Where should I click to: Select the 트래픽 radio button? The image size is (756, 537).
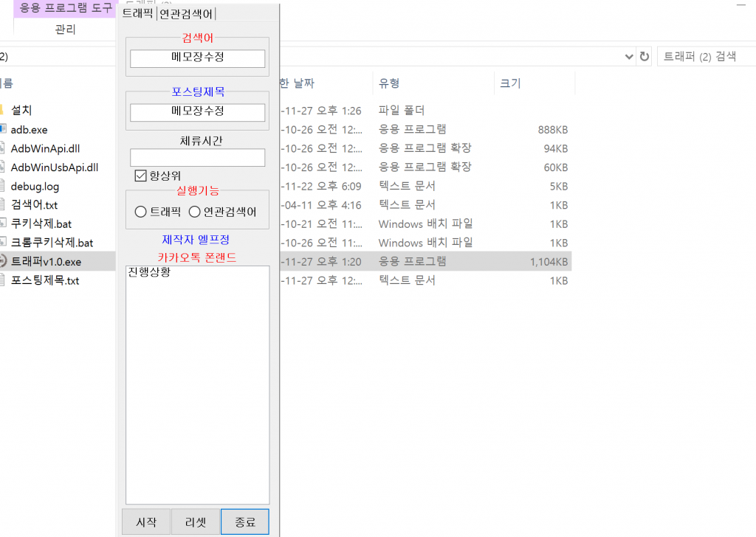tap(141, 212)
